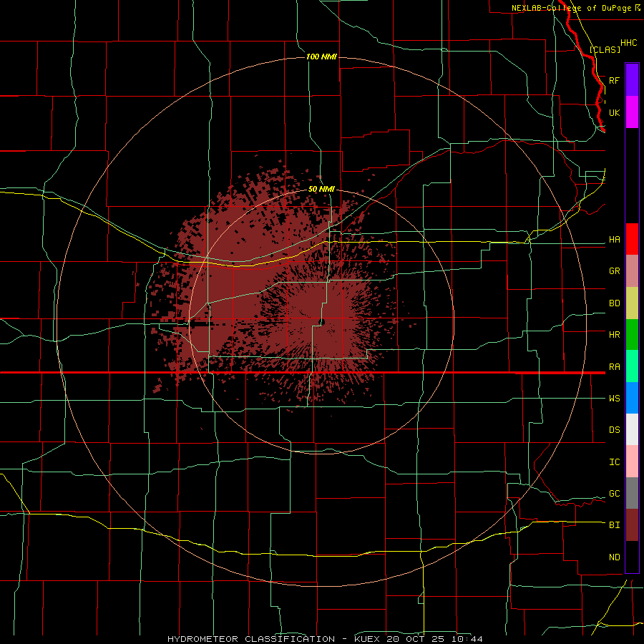Click the DS legend label
The height and width of the screenshot is (644, 644).
614,430
